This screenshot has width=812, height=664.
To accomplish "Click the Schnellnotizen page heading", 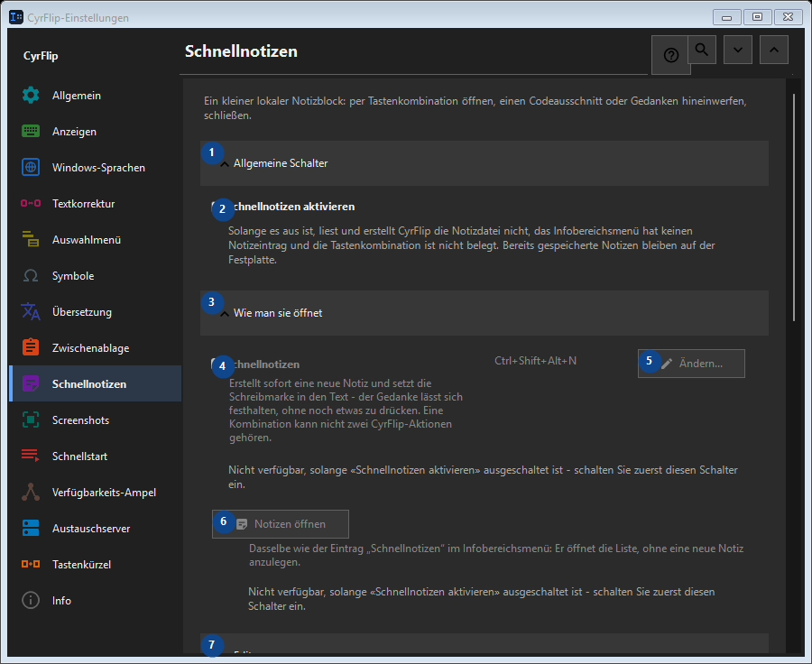I will [241, 51].
